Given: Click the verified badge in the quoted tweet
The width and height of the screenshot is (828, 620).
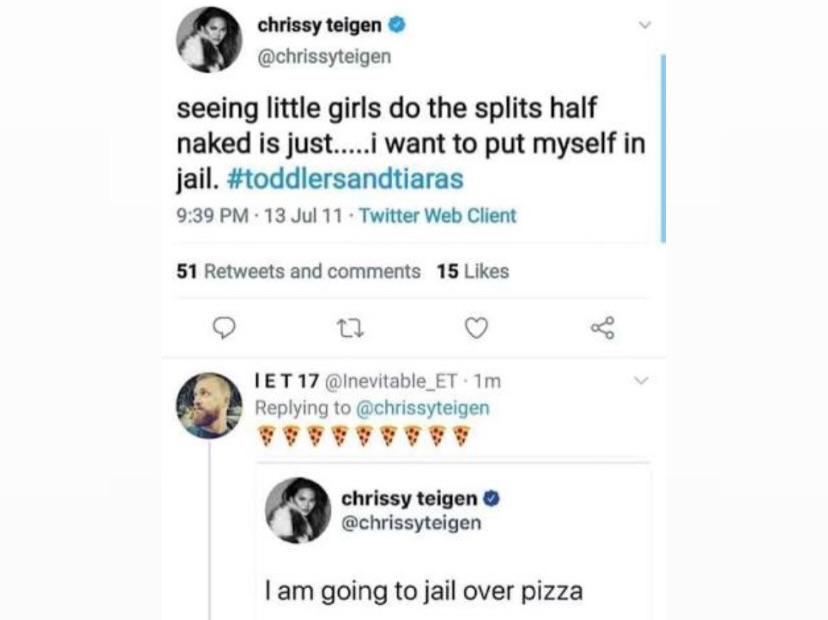Looking at the screenshot, I should (x=492, y=498).
